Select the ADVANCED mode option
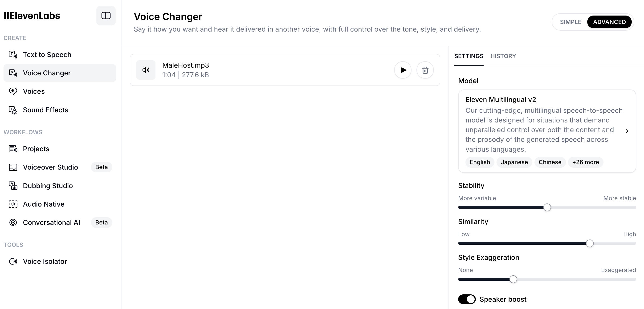644x309 pixels. [x=609, y=22]
